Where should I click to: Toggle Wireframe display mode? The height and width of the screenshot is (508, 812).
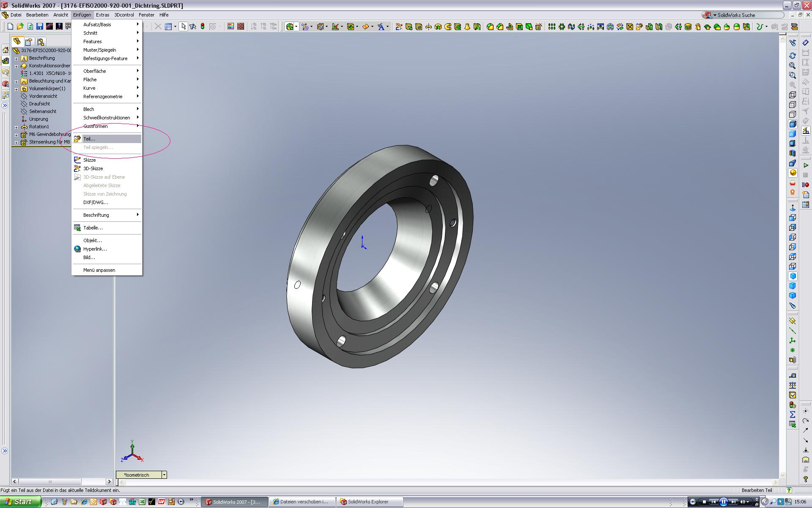pos(793,95)
